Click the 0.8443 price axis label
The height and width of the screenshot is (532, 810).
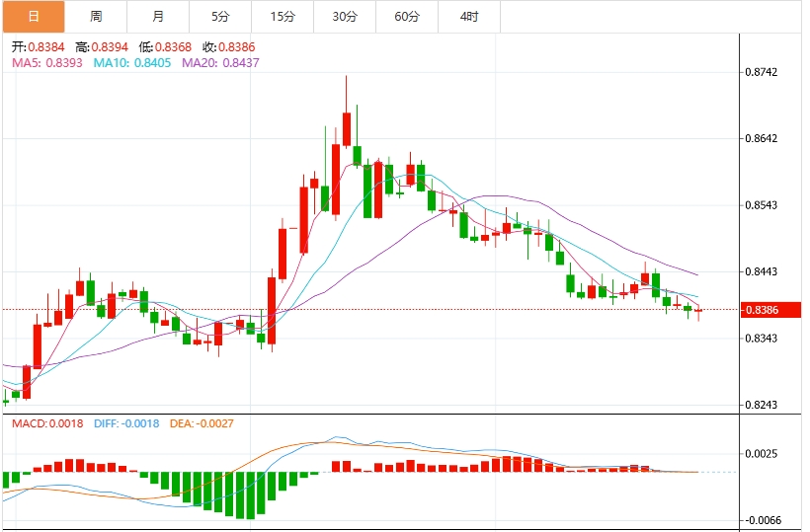pos(761,271)
